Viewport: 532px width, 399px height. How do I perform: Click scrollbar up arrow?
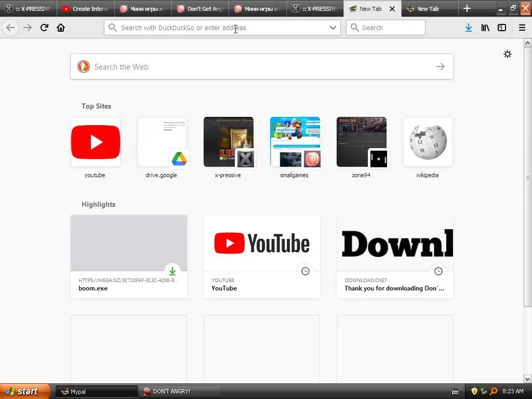(527, 43)
